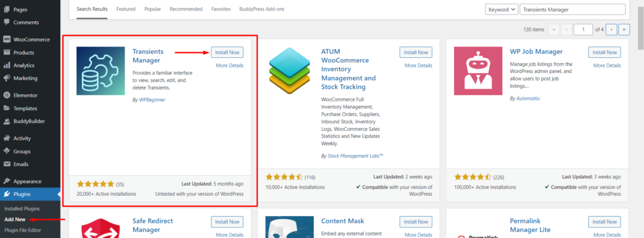Open ATUM WooCommerce Inventory title link
This screenshot has width=644, height=238.
coord(348,69)
